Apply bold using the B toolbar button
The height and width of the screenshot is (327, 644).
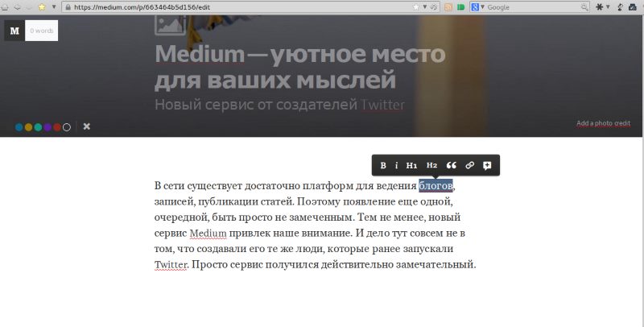(383, 165)
